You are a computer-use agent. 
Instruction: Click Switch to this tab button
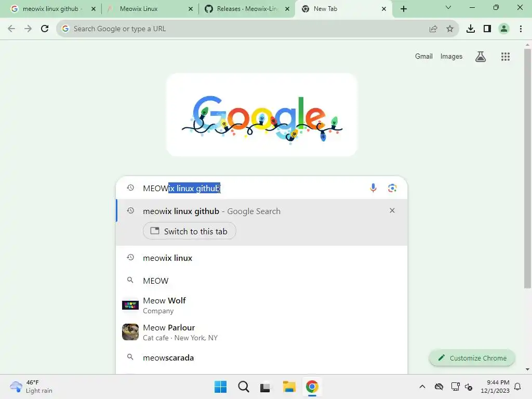[x=189, y=231]
